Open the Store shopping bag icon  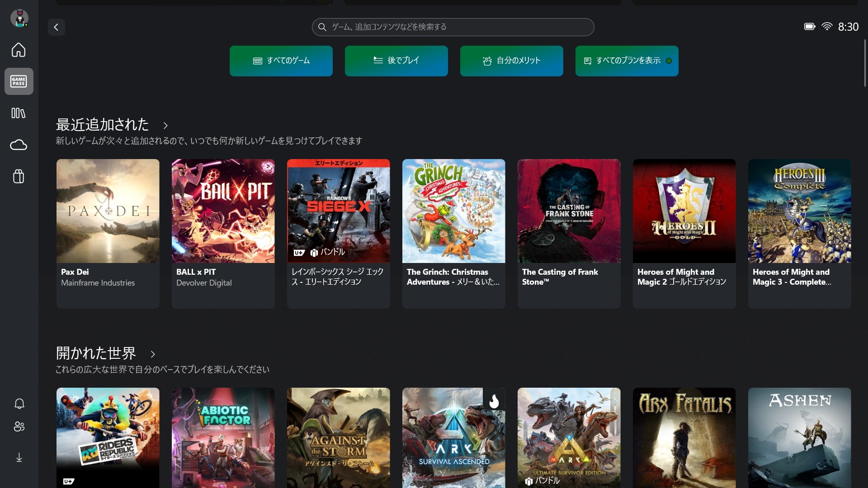pos(19,176)
